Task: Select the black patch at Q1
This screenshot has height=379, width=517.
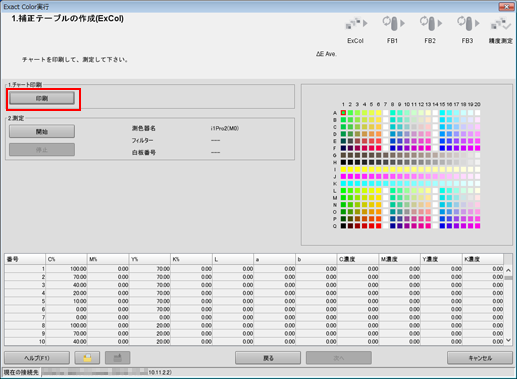Action: (343, 226)
